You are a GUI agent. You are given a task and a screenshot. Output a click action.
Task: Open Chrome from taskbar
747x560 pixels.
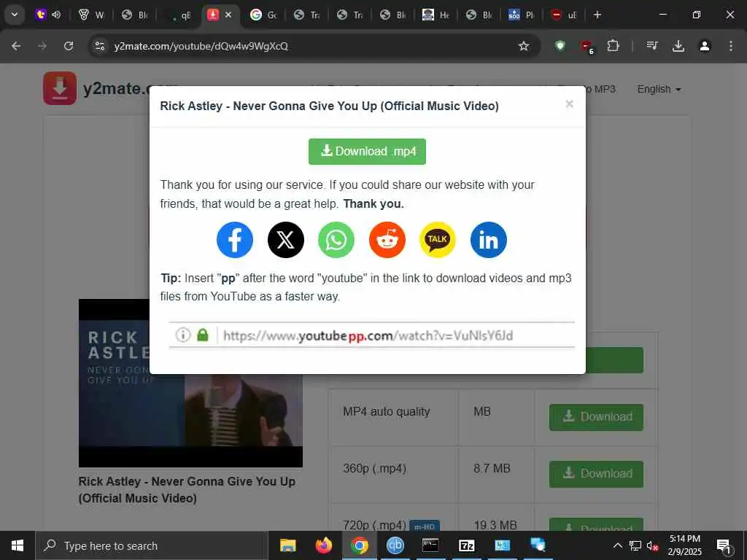coord(359,545)
